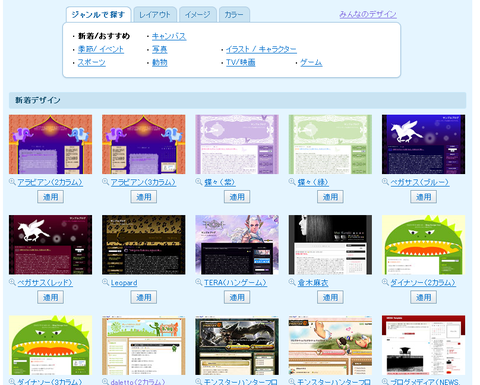Open the カラー tab
480x385 pixels.
click(234, 15)
